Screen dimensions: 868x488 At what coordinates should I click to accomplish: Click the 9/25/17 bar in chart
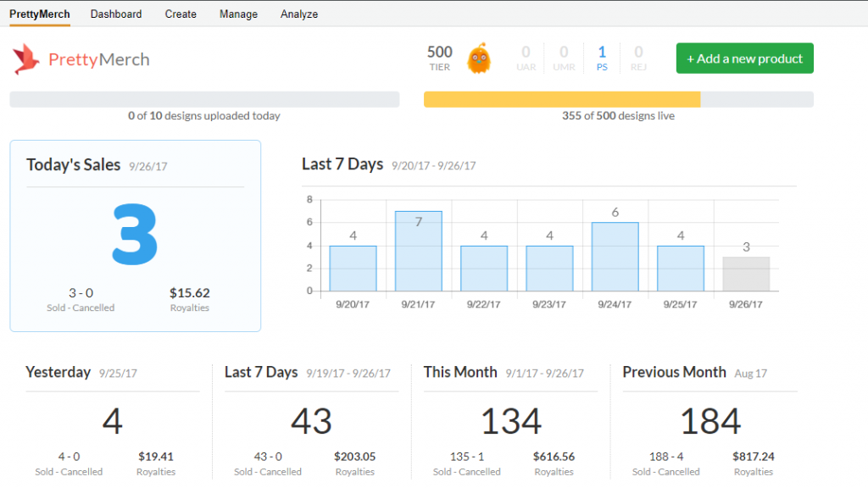681,269
